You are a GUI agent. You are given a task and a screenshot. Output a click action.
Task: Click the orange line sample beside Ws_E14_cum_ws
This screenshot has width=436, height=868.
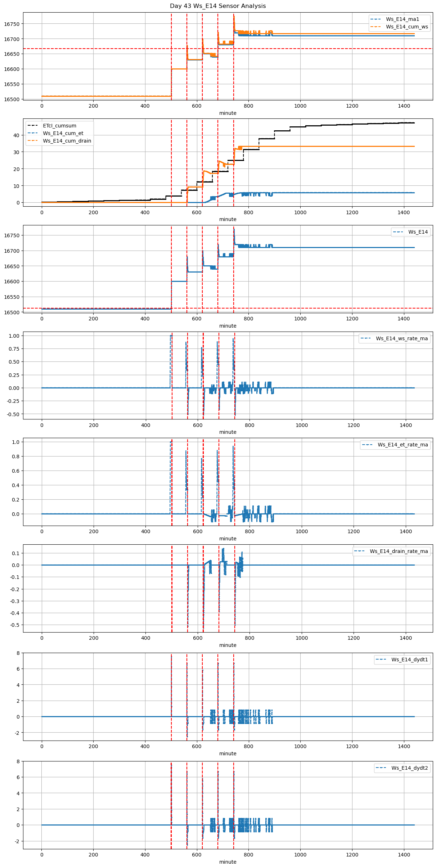point(376,27)
